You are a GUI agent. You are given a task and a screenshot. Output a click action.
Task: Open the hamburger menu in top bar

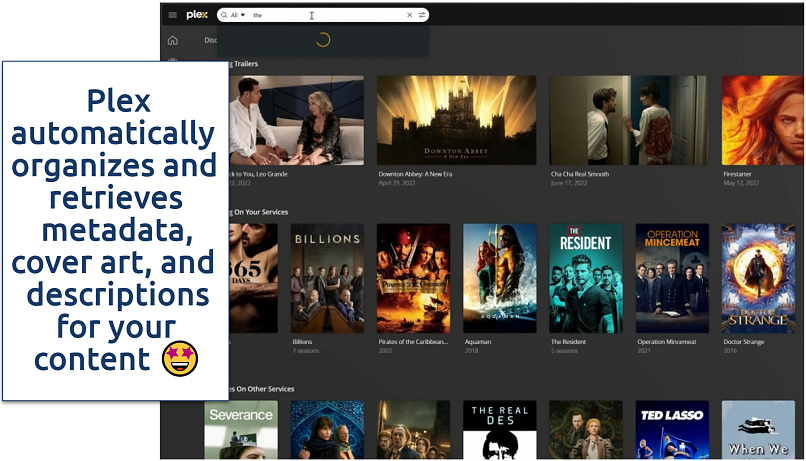coord(173,15)
